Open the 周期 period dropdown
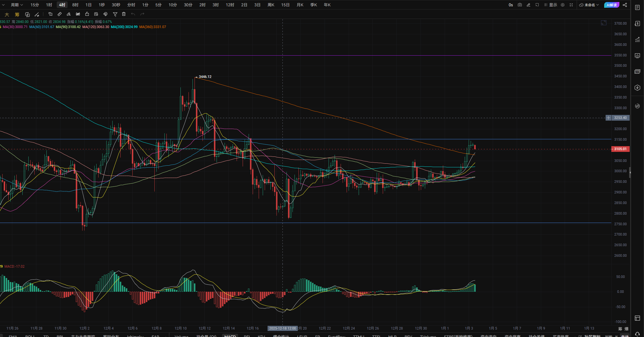Screen dimensions: 644x337 [x=17, y=5]
